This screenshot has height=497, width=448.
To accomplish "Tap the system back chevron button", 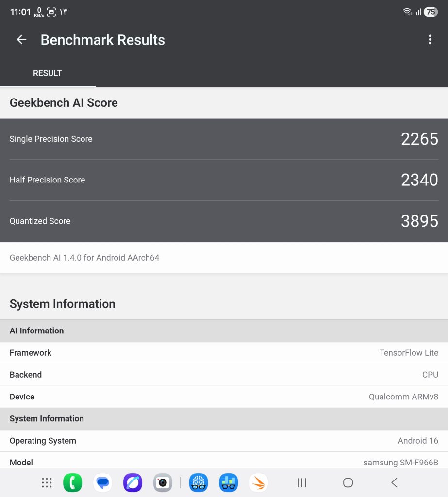I will 394,483.
